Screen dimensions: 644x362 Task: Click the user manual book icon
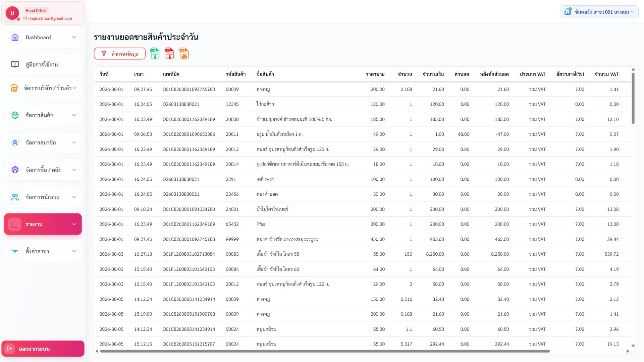[15, 64]
